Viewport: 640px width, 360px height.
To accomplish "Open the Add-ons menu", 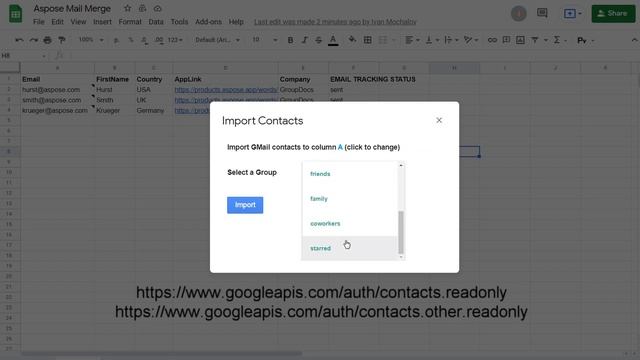I will 208,22.
